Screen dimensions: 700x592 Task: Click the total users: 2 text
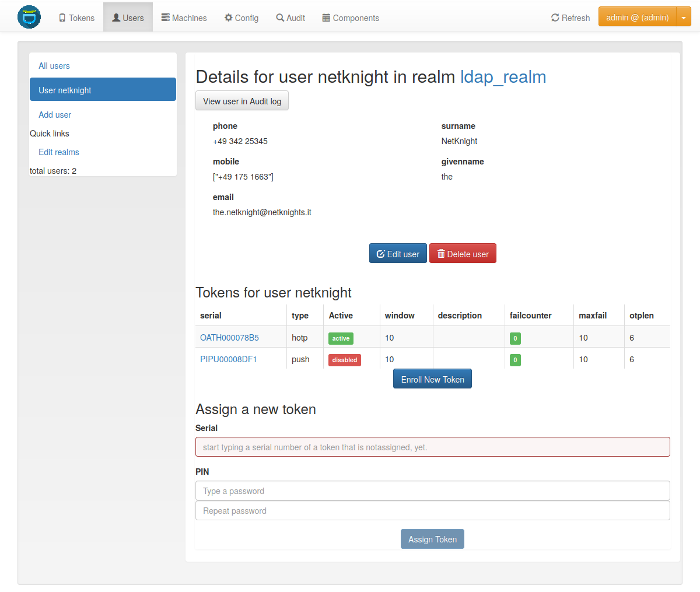point(53,171)
